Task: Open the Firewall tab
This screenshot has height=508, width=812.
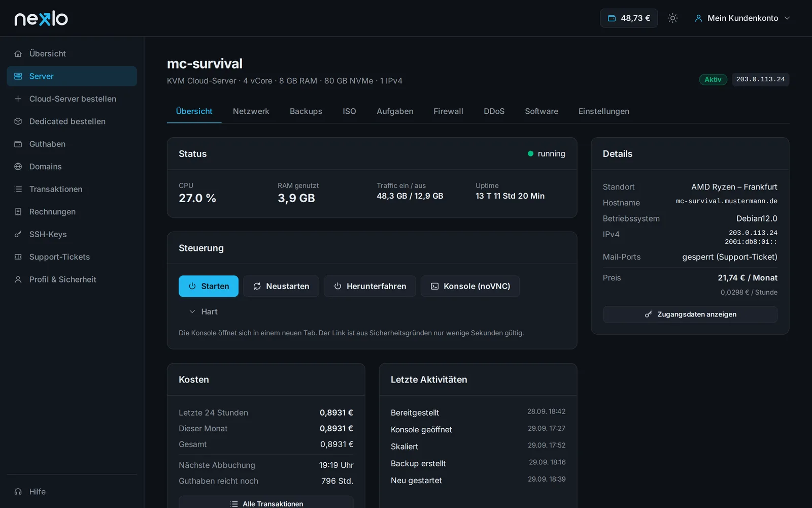Action: [x=448, y=111]
